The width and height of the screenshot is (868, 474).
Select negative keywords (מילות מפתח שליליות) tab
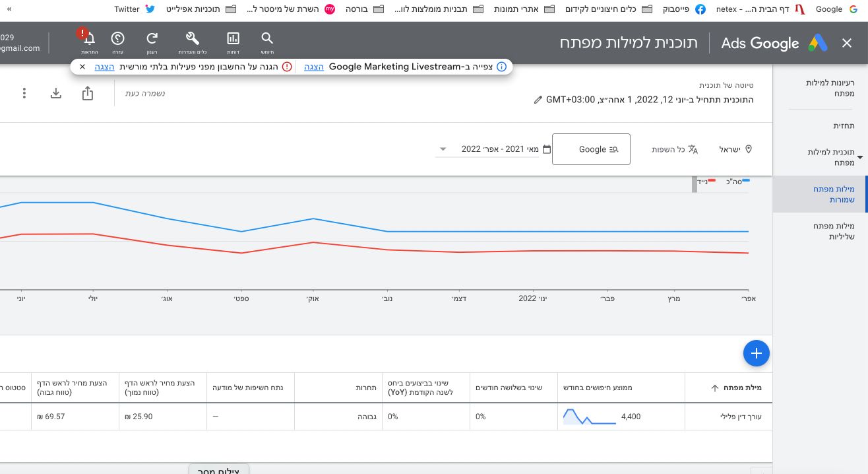click(834, 231)
